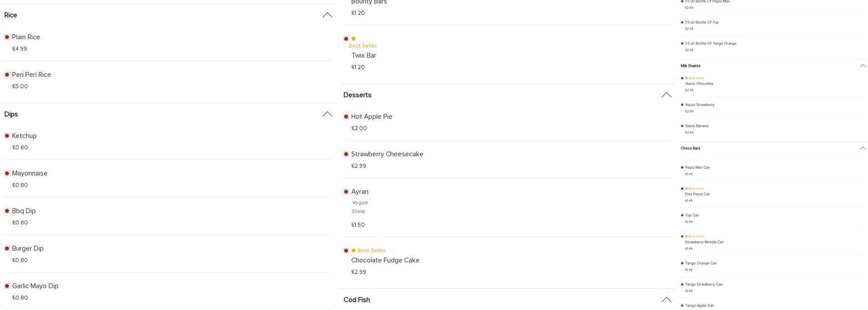
Task: Collapse the Rice section
Action: pyautogui.click(x=327, y=15)
